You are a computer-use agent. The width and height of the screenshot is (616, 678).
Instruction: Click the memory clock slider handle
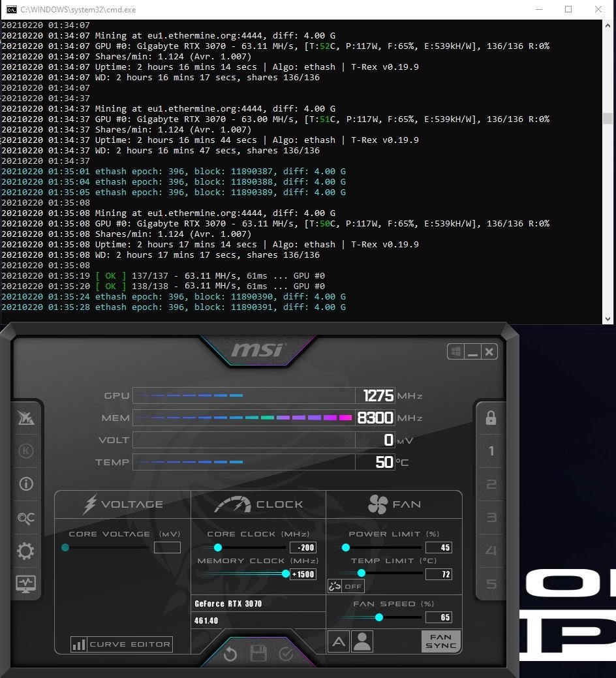285,574
